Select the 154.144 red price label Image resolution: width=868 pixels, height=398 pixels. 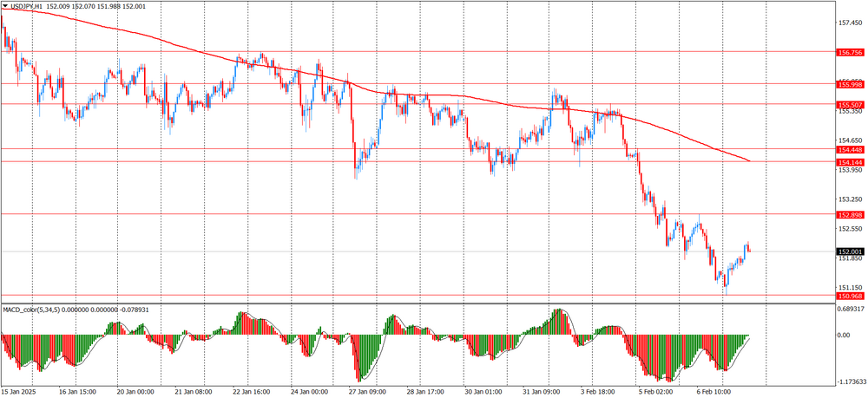pyautogui.click(x=850, y=162)
